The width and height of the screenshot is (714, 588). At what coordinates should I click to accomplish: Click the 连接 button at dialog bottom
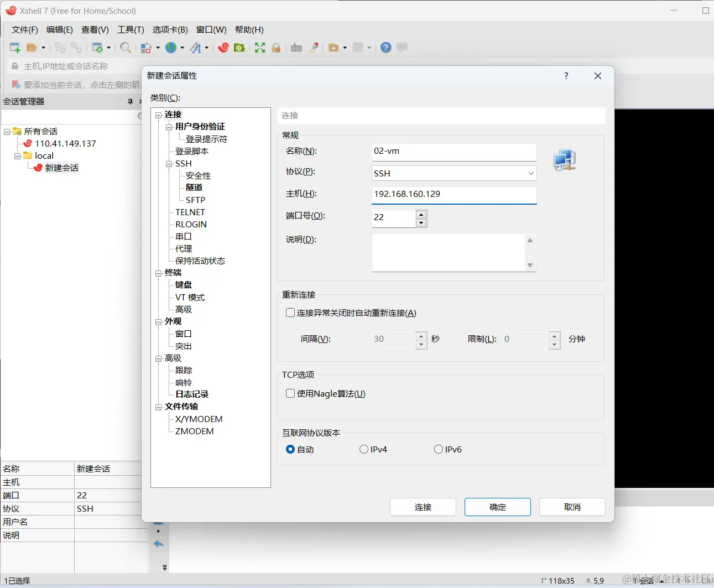point(423,507)
